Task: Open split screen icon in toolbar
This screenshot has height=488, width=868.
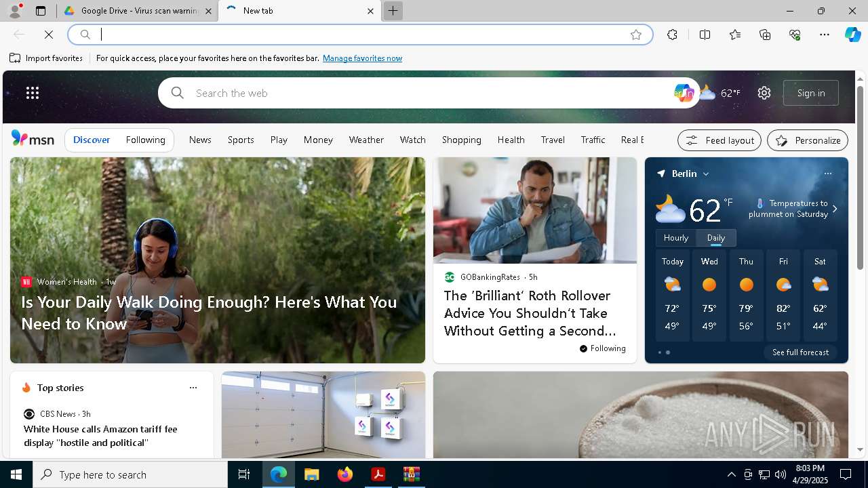Action: [705, 35]
